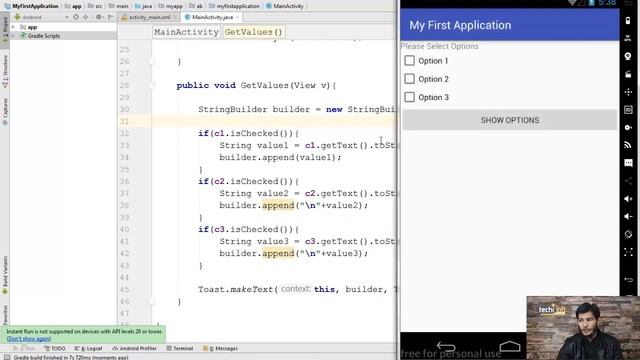Open emulator GPS widget icon
The image size is (640, 360).
click(x=628, y=38)
